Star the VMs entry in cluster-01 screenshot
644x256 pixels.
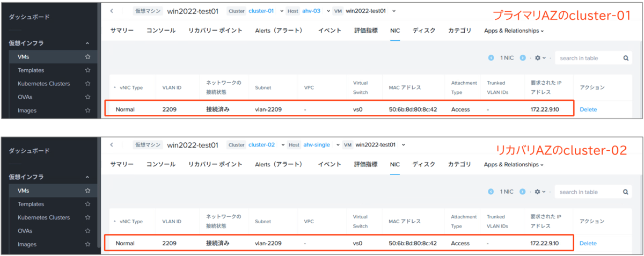pos(87,56)
